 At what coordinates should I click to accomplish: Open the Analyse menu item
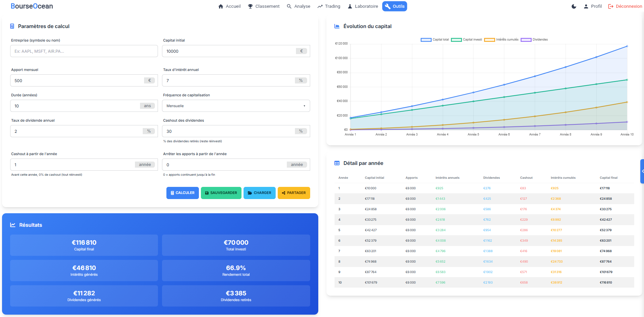click(298, 6)
